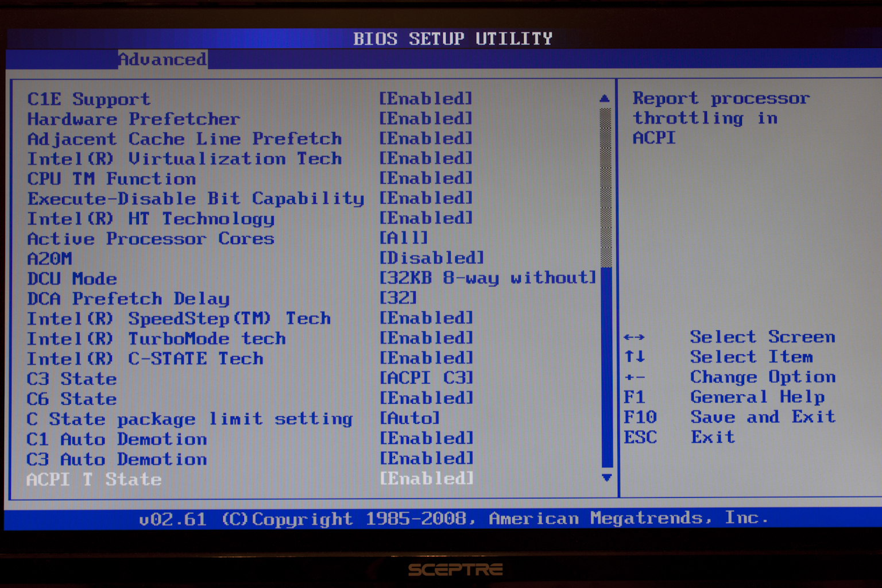Select the A20M setting label
This screenshot has height=588, width=882.
[x=49, y=259]
